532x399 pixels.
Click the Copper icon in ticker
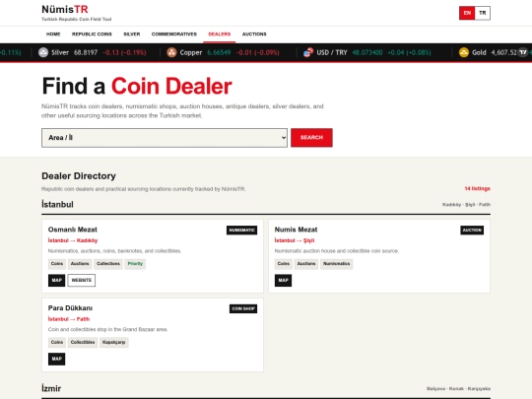point(171,52)
